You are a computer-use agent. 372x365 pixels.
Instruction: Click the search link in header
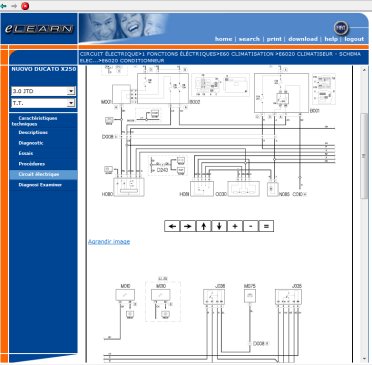tap(249, 39)
